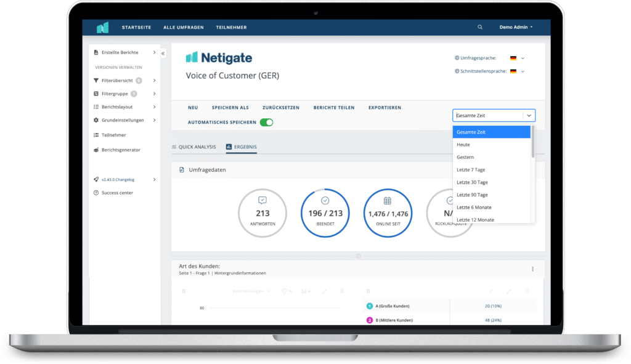631x364 pixels.
Task: Open the Schnittstellensprache flag dropdown
Action: (x=518, y=71)
